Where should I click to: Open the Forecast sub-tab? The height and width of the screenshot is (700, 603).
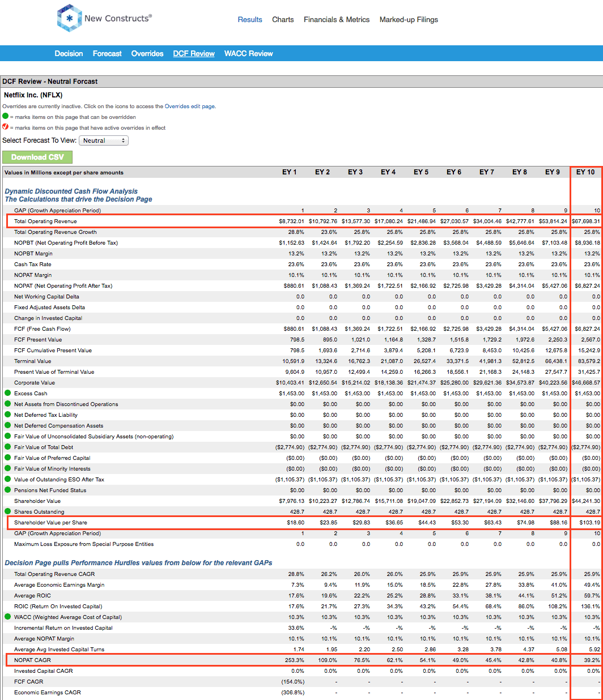pyautogui.click(x=107, y=53)
